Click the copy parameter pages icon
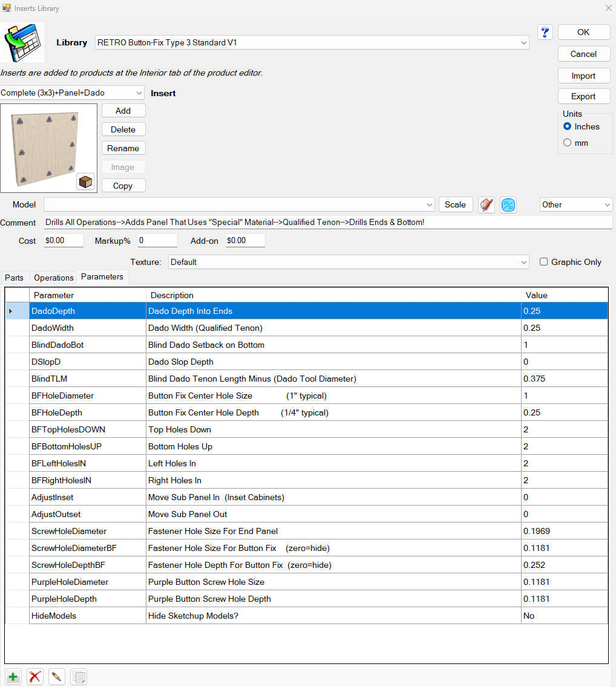The height and width of the screenshot is (687, 616). click(79, 677)
